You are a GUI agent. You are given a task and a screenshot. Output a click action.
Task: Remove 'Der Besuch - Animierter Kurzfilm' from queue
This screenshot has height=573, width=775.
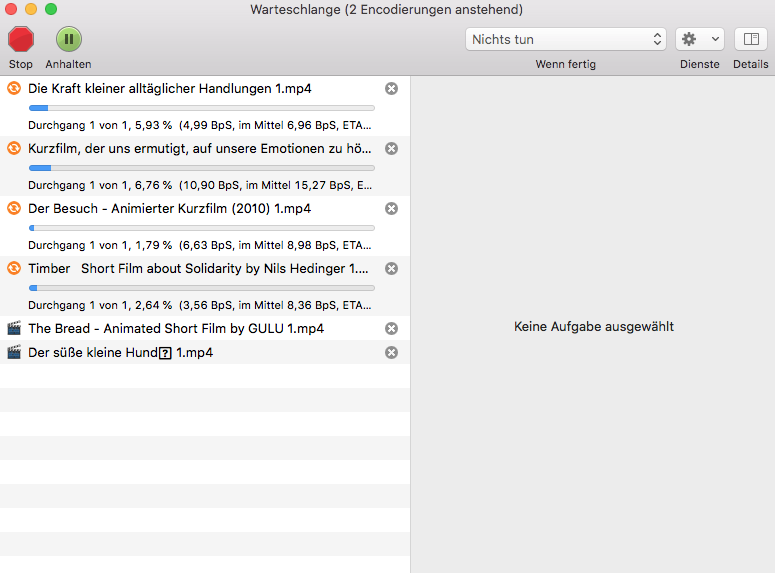tap(391, 209)
